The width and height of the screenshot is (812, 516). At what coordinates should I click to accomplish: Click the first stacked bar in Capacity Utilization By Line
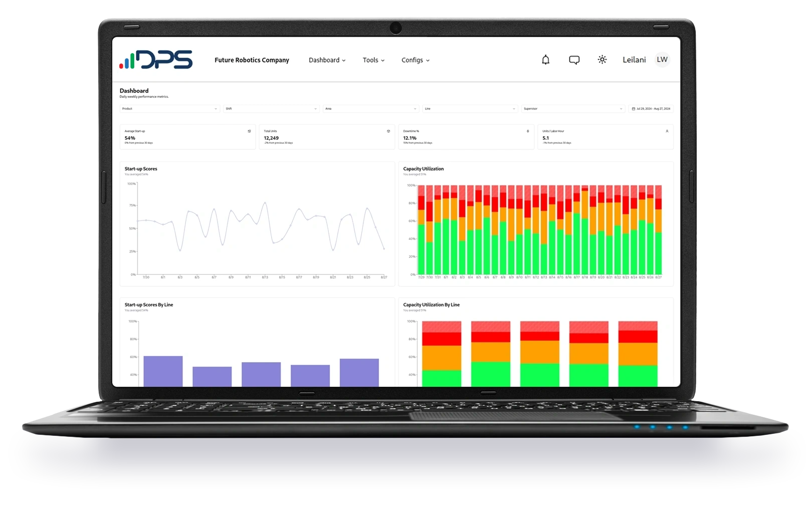tap(442, 354)
